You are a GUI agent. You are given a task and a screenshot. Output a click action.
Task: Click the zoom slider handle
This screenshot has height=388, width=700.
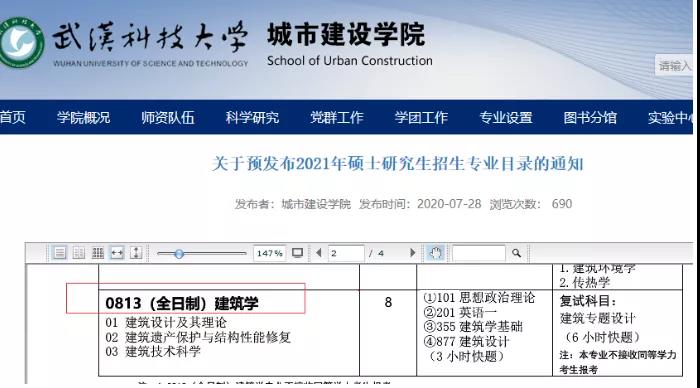(x=179, y=254)
